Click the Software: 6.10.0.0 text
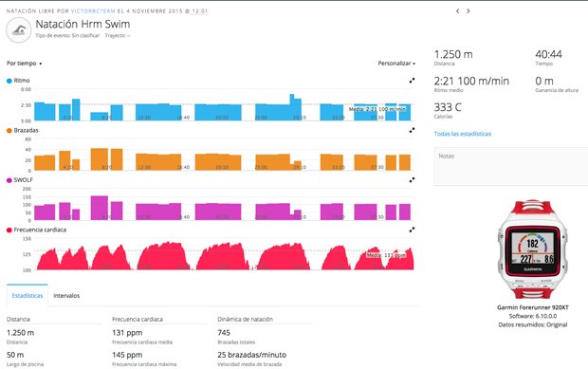Screen dimensions: 588x369 [532, 316]
